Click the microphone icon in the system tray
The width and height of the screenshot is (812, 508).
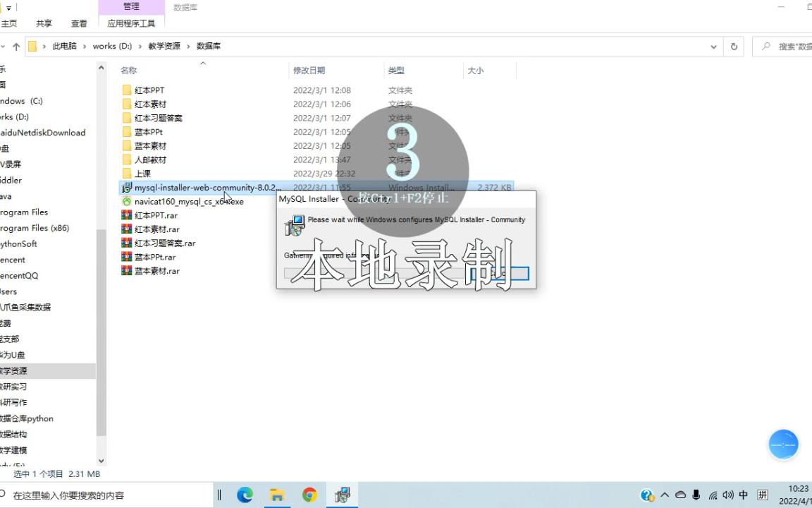coord(698,495)
